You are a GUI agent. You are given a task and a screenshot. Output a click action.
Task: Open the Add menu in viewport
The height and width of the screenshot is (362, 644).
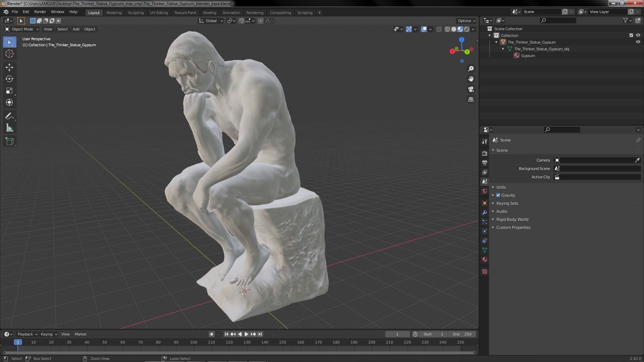[x=76, y=29]
